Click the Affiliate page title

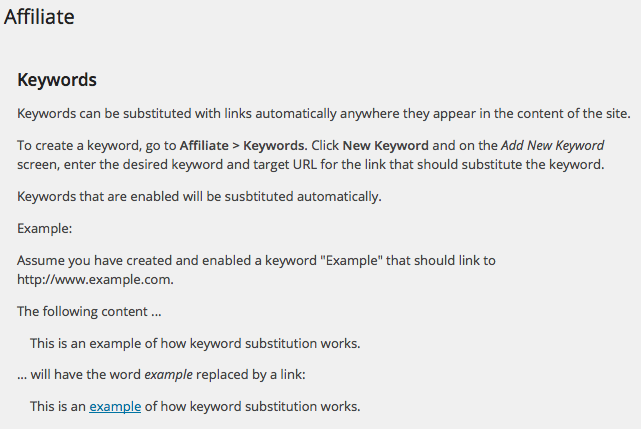[x=39, y=17]
